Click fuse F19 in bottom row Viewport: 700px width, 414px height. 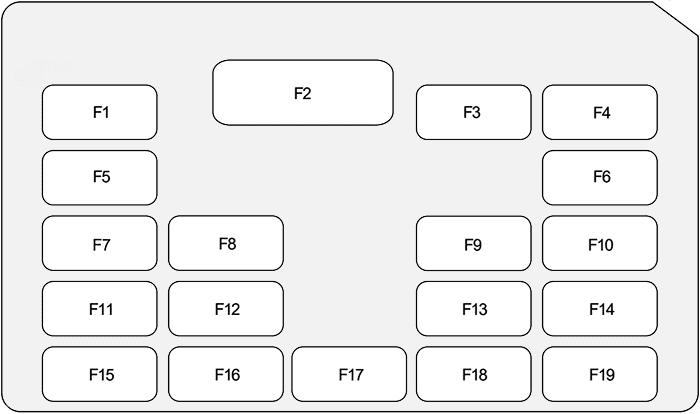coord(600,374)
